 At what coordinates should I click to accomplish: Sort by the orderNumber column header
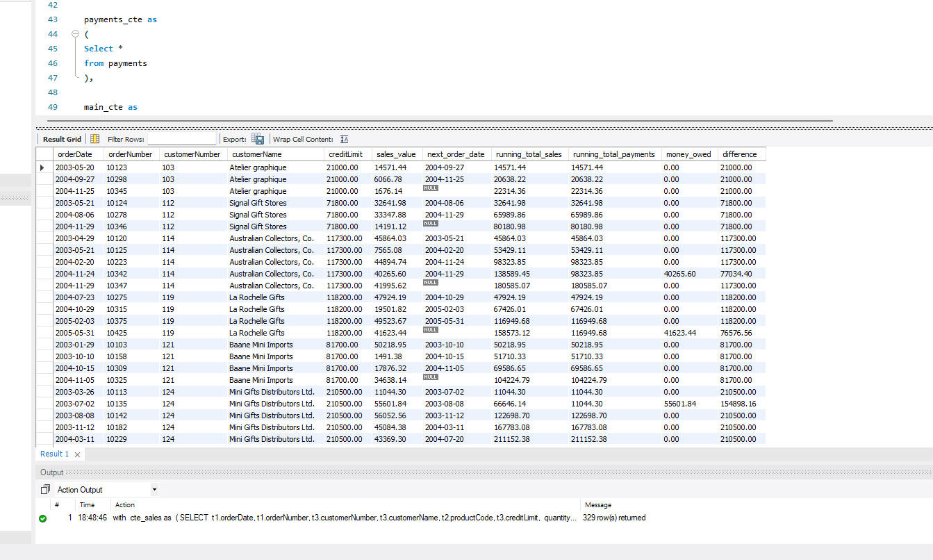pos(132,154)
